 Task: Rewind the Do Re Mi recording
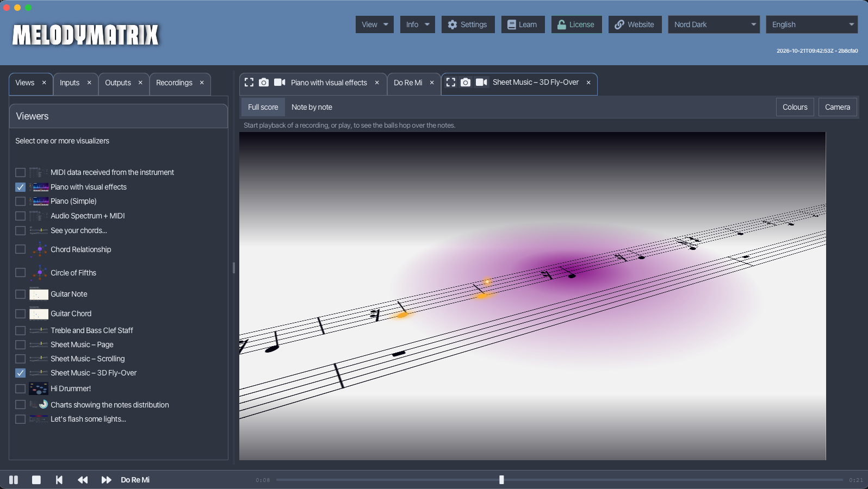(x=83, y=480)
